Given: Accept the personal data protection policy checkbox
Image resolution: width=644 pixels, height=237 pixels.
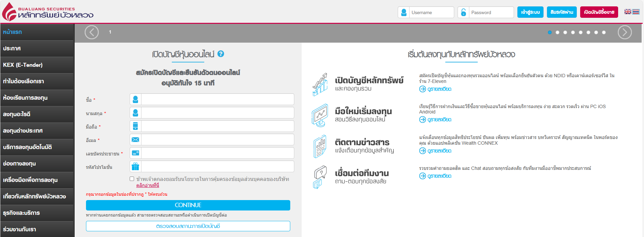Looking at the screenshot, I should pyautogui.click(x=132, y=179).
